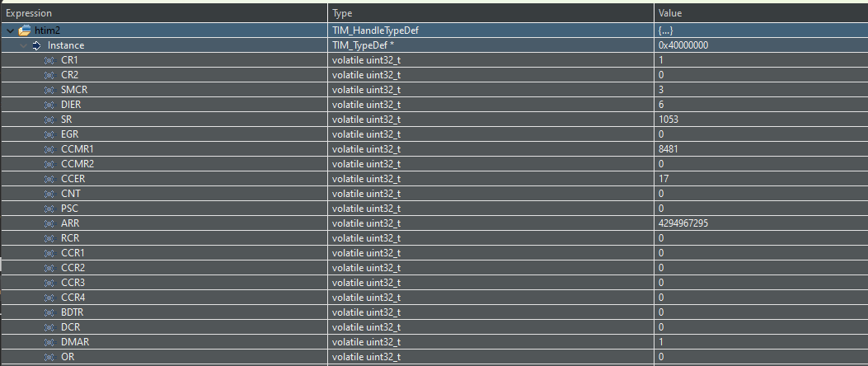Click the Type column header
The width and height of the screenshot is (868, 366).
coord(342,13)
